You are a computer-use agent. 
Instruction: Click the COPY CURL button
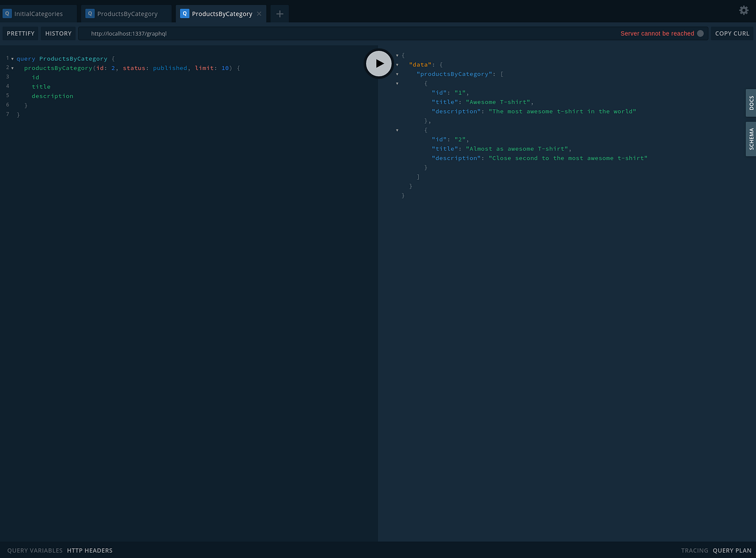pos(732,33)
